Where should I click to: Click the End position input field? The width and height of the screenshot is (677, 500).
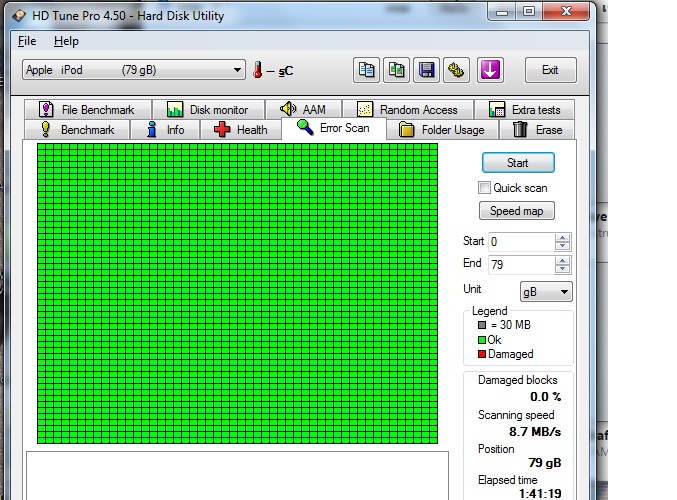[522, 265]
